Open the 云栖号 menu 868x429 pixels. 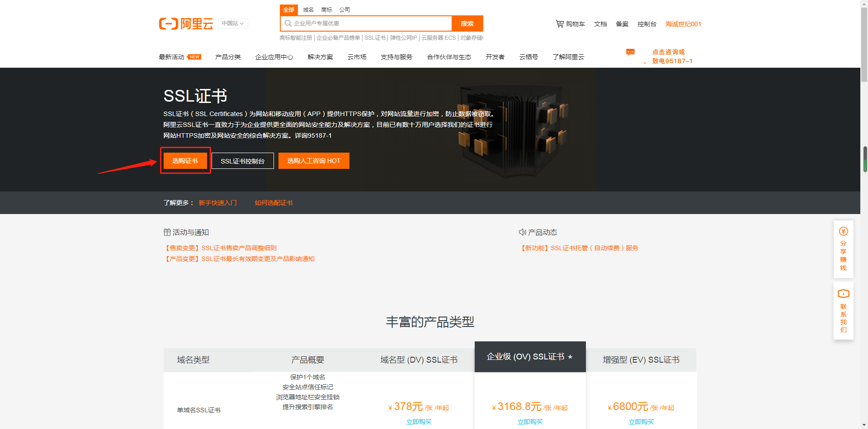pos(528,57)
